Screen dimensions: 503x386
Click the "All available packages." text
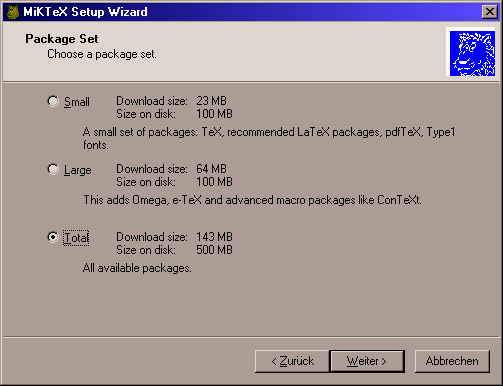click(137, 268)
